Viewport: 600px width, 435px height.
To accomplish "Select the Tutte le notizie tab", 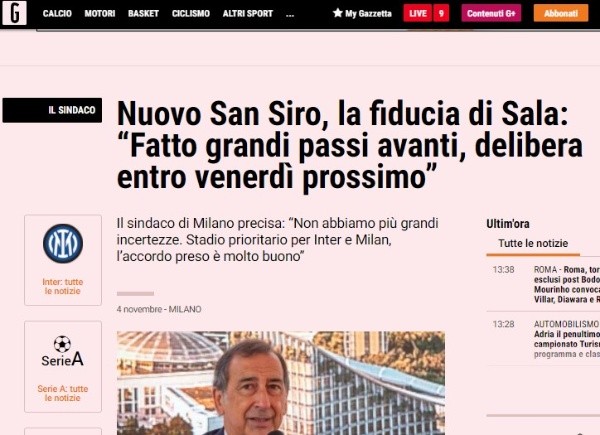I will (x=533, y=243).
